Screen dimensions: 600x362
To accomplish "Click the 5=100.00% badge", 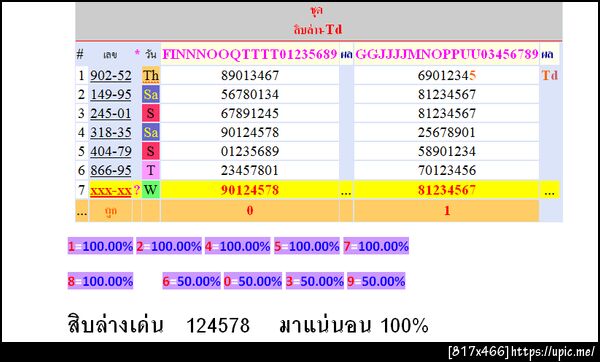I will (x=307, y=246).
